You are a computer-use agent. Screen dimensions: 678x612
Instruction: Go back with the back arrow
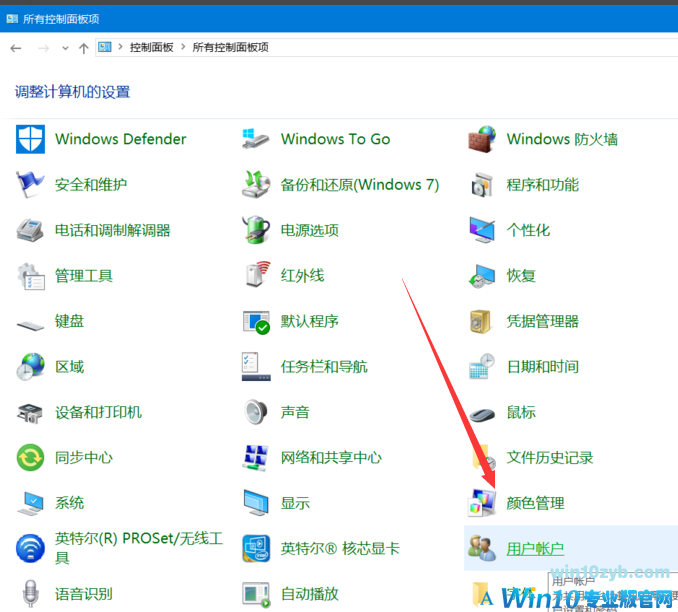[16, 48]
